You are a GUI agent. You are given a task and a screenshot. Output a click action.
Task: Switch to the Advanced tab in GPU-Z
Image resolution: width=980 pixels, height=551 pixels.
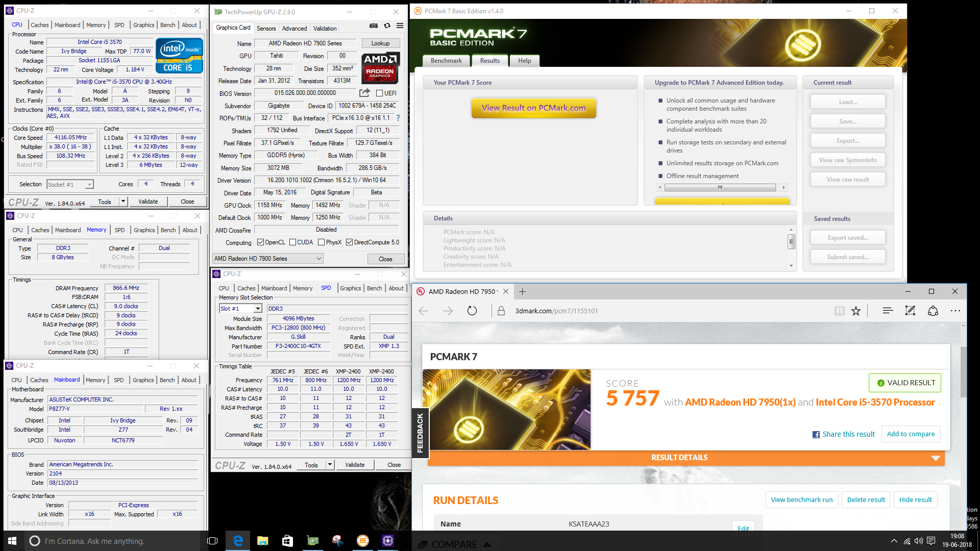coord(295,29)
